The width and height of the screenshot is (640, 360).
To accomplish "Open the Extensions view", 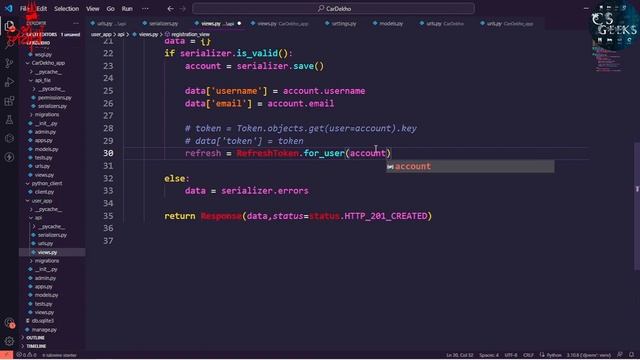I will pos(9,101).
